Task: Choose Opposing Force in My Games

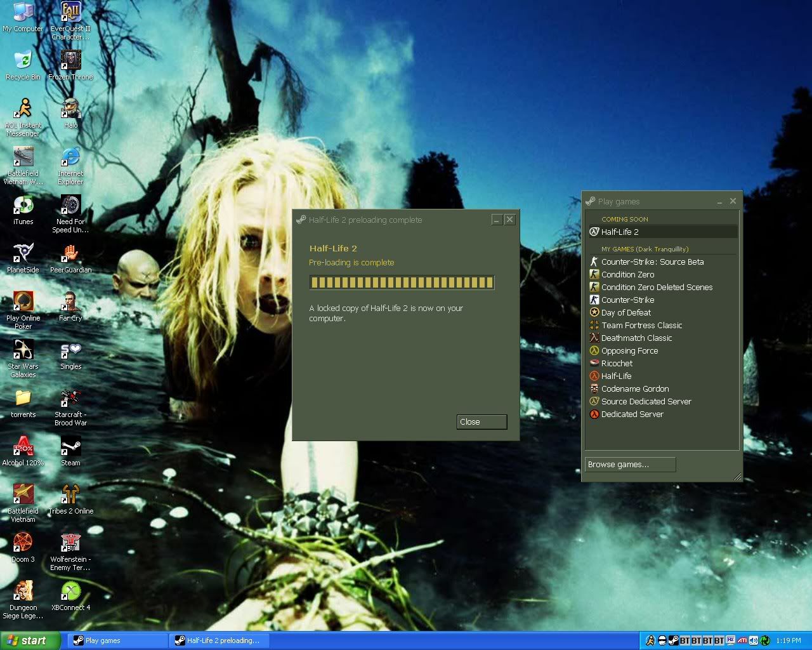Action: pos(663,350)
